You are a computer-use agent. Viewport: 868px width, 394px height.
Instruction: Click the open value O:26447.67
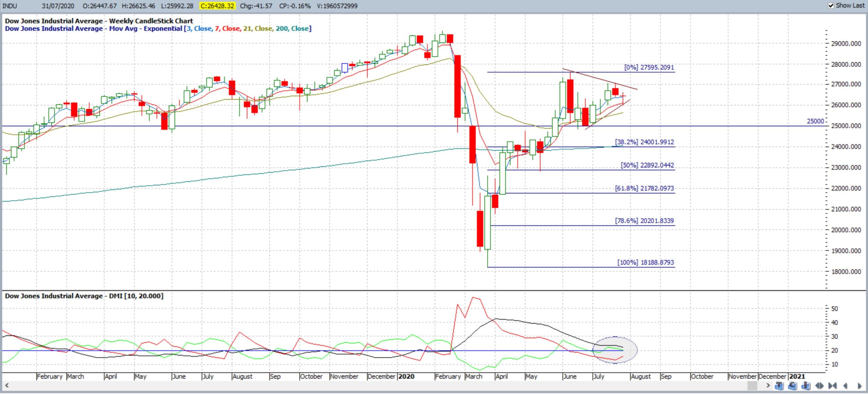[100, 6]
